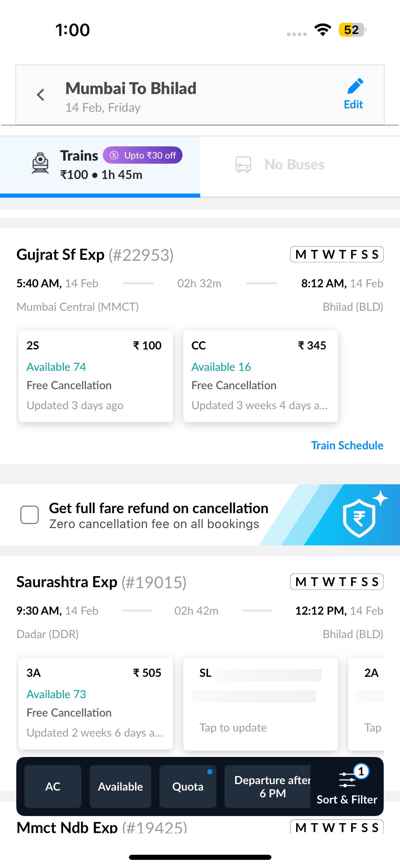Open the Quota filter options
This screenshot has height=868, width=400.
188,786
